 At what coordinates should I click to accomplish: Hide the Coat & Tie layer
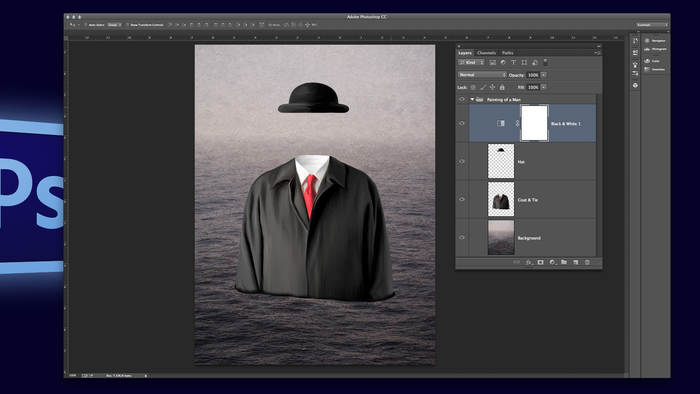click(462, 199)
